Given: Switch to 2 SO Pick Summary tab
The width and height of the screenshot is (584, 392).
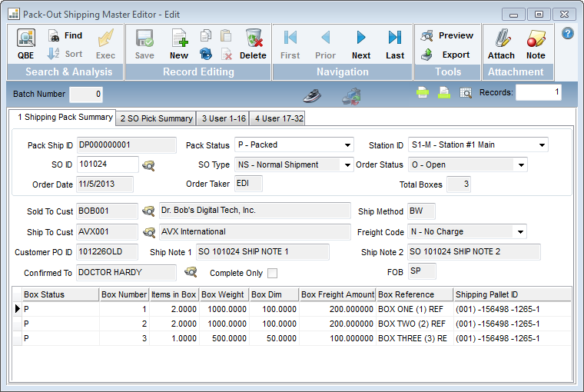Looking at the screenshot, I should [x=156, y=118].
